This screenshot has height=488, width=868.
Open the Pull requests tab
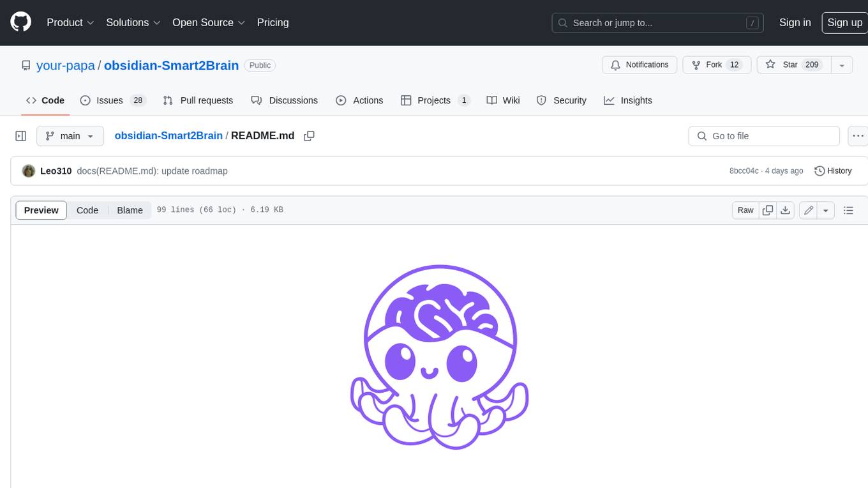pyautogui.click(x=198, y=100)
